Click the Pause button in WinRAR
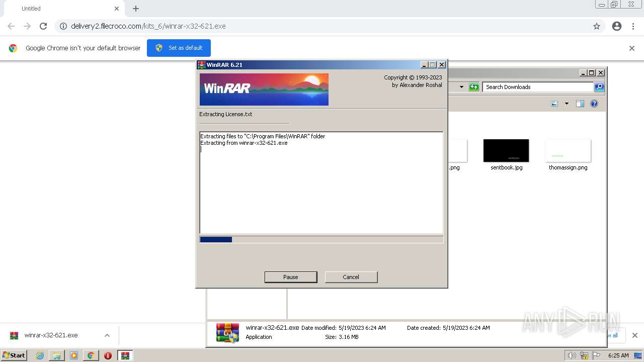Screen dimensions: 644x362 [291, 277]
